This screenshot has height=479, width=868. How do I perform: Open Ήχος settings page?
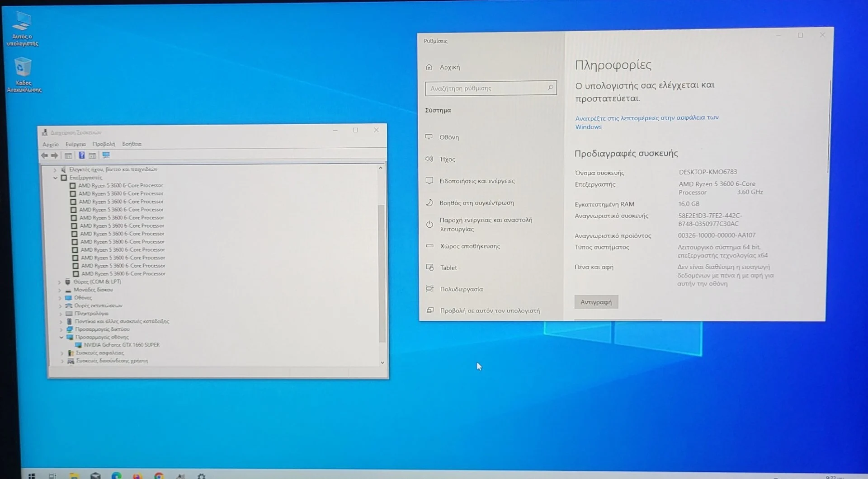click(x=447, y=159)
